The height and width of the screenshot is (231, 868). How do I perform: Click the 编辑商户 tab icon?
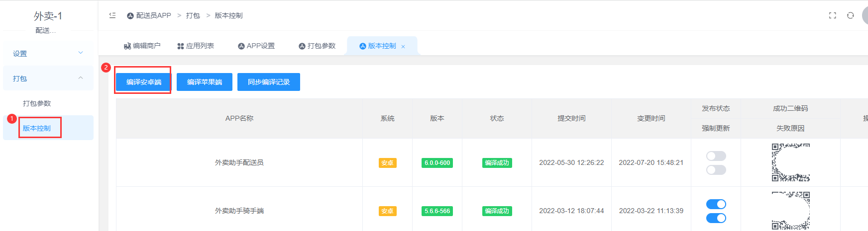tap(127, 46)
